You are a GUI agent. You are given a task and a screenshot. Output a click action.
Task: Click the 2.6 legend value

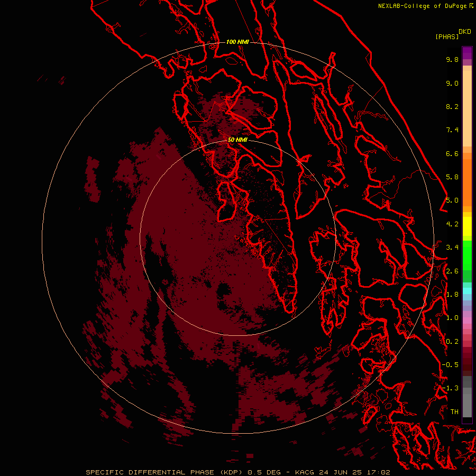[452, 271]
